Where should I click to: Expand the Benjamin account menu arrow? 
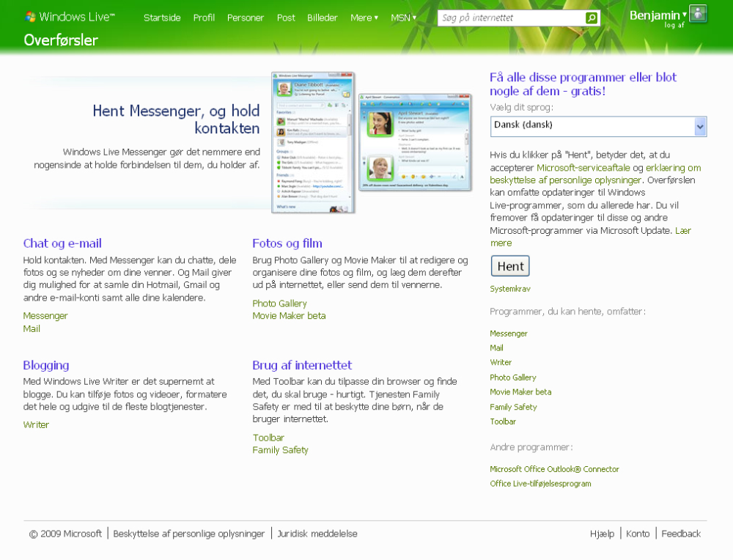685,15
